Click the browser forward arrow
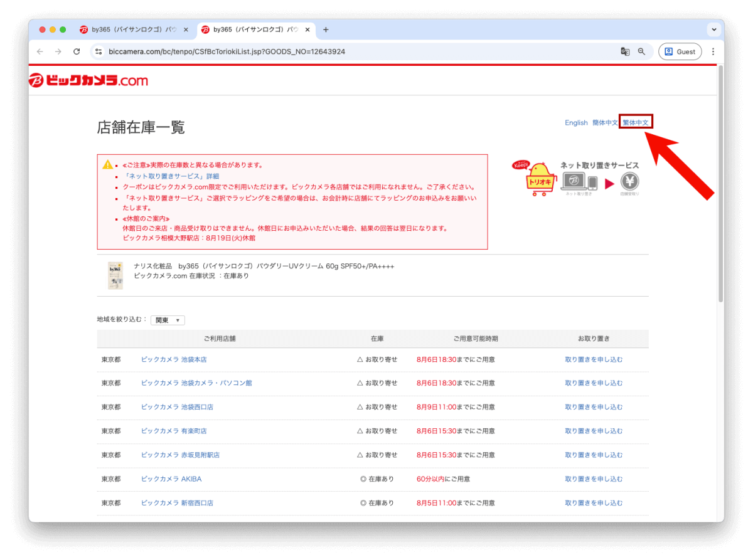Screen dimensions: 753x560 click(x=58, y=51)
